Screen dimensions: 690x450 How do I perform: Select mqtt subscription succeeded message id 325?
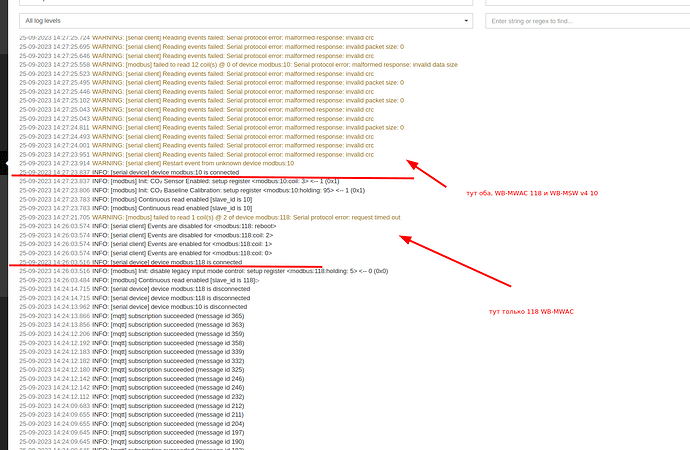[132, 370]
